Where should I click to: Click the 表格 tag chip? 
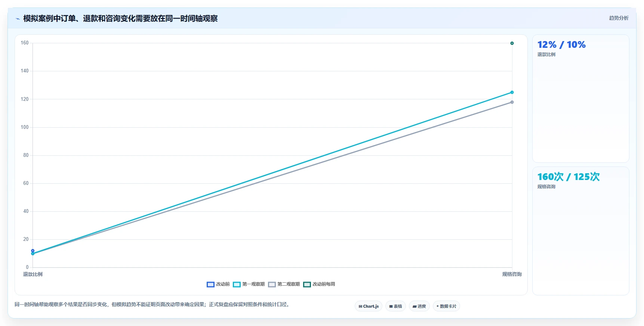point(395,306)
